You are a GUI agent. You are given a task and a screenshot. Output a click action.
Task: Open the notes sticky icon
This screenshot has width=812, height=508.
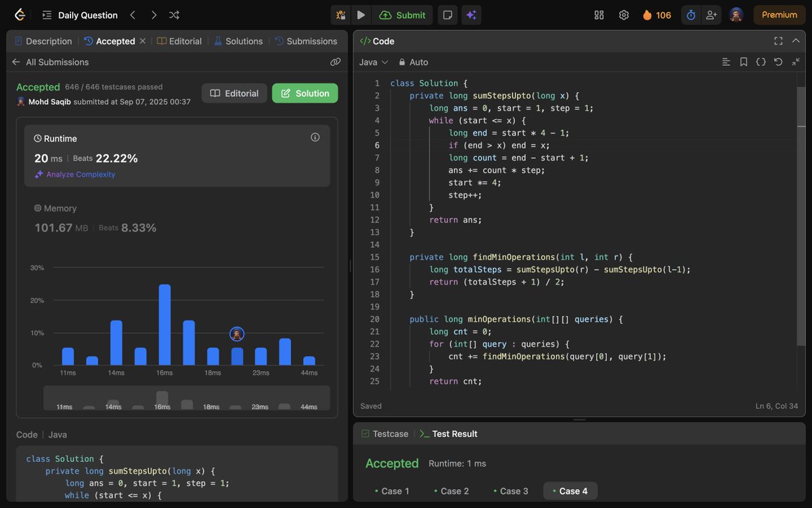(447, 15)
